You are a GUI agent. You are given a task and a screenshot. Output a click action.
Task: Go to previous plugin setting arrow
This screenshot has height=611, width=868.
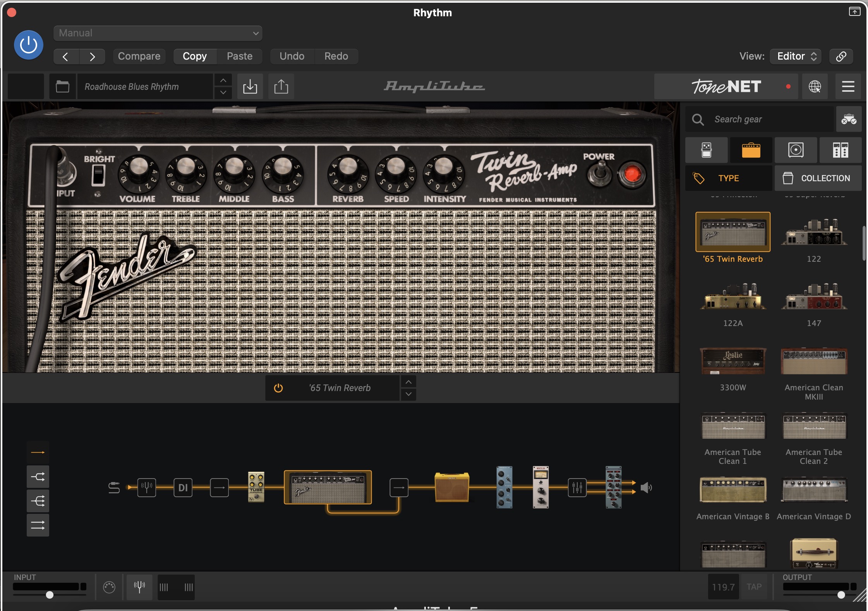point(66,57)
